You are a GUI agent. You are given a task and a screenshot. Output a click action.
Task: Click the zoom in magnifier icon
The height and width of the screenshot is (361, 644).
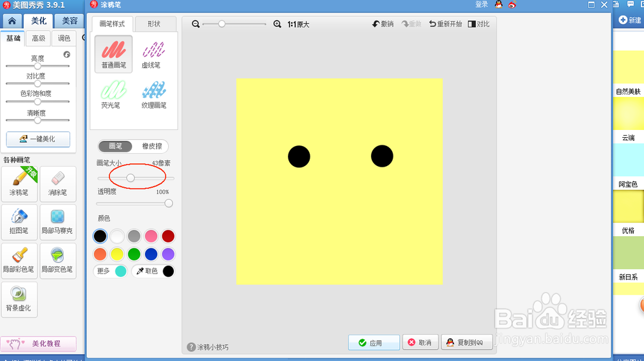(x=277, y=24)
